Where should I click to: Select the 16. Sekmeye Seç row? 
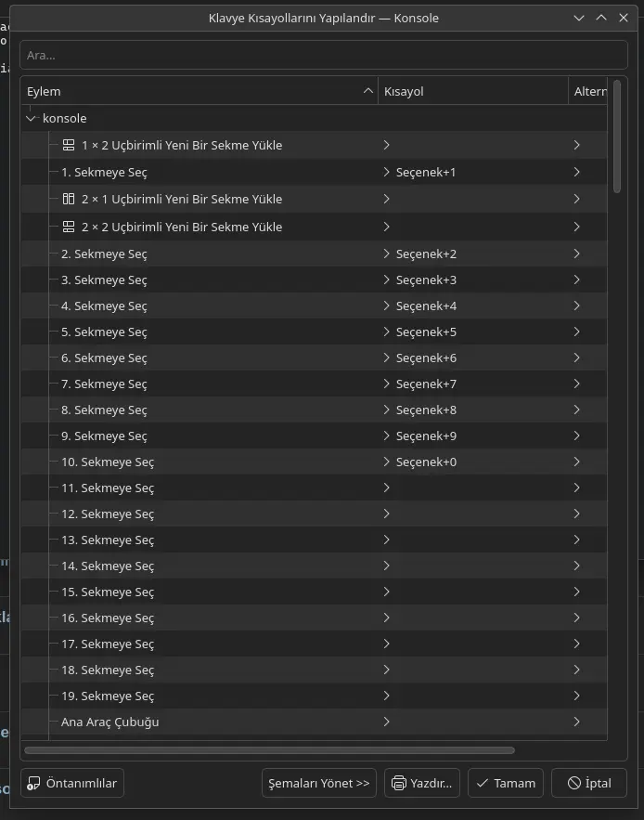coord(315,618)
